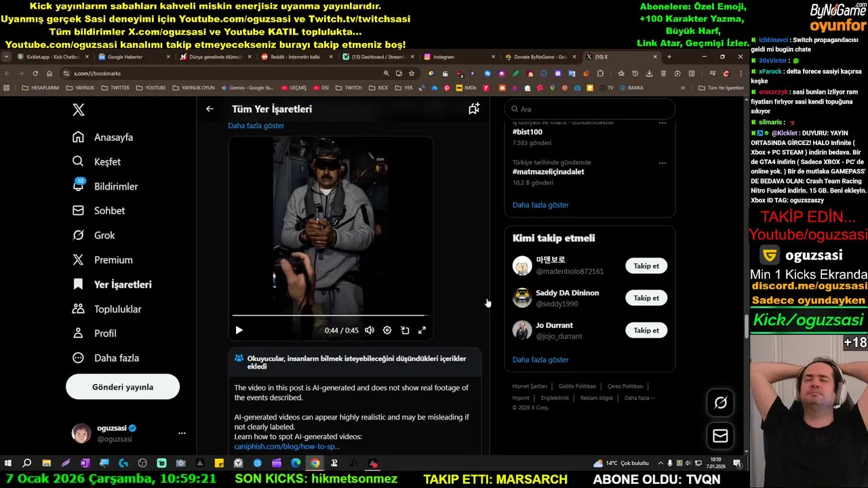Go back with the arrow beside Tüm Yer İşaretleri

tap(210, 108)
